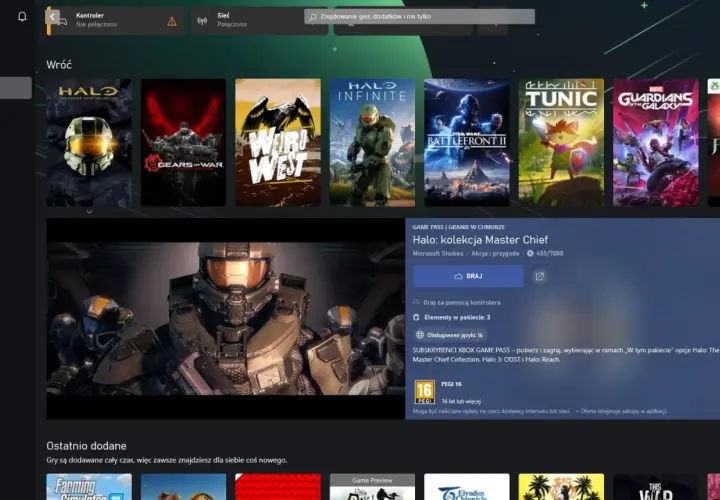Click the GRAJ cloud play button
720x500 pixels.
coord(468,276)
